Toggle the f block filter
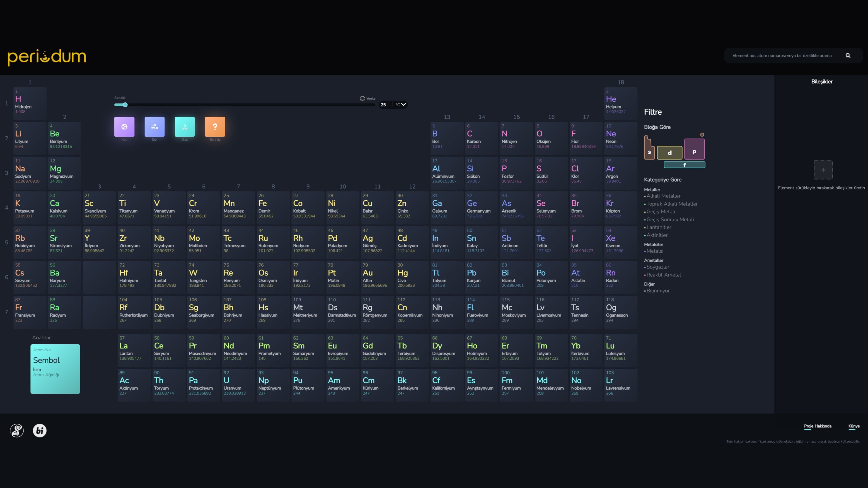 (684, 165)
